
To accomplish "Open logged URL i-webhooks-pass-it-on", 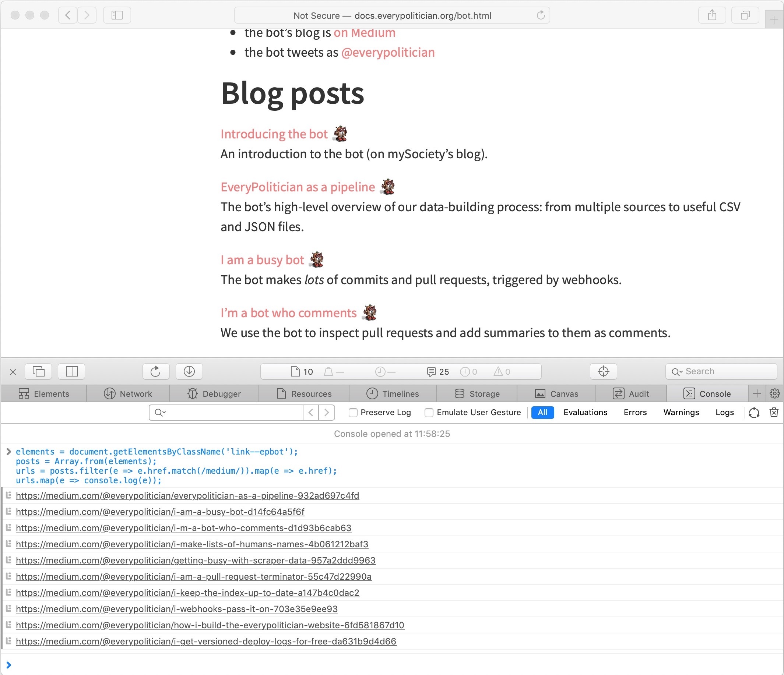I will pyautogui.click(x=177, y=609).
